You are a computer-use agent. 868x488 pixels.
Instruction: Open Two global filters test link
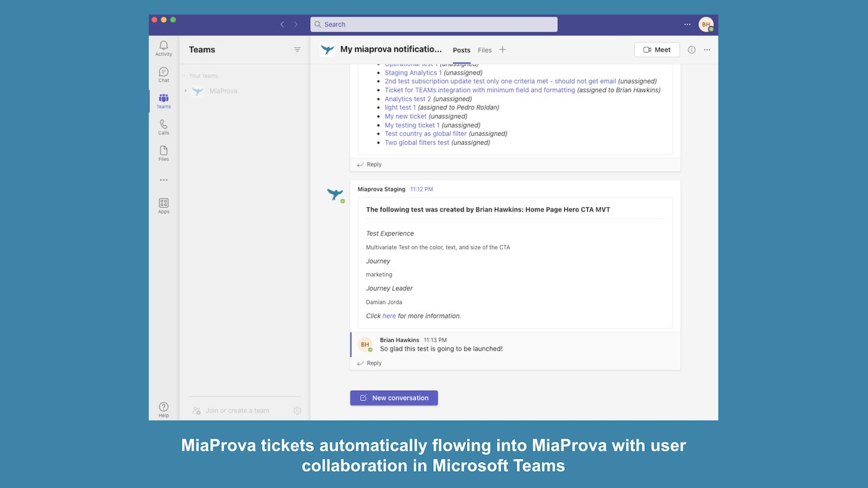coord(417,142)
